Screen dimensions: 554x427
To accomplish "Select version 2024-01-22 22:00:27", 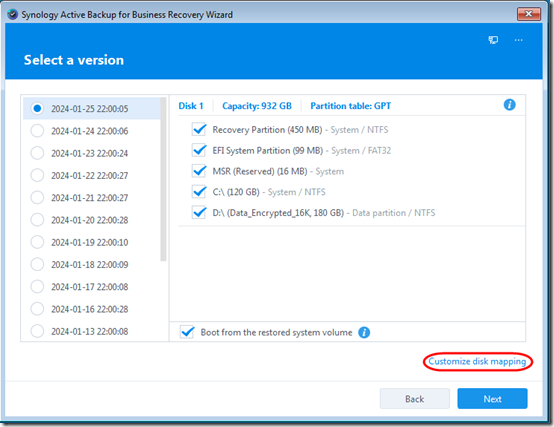I will pos(37,175).
